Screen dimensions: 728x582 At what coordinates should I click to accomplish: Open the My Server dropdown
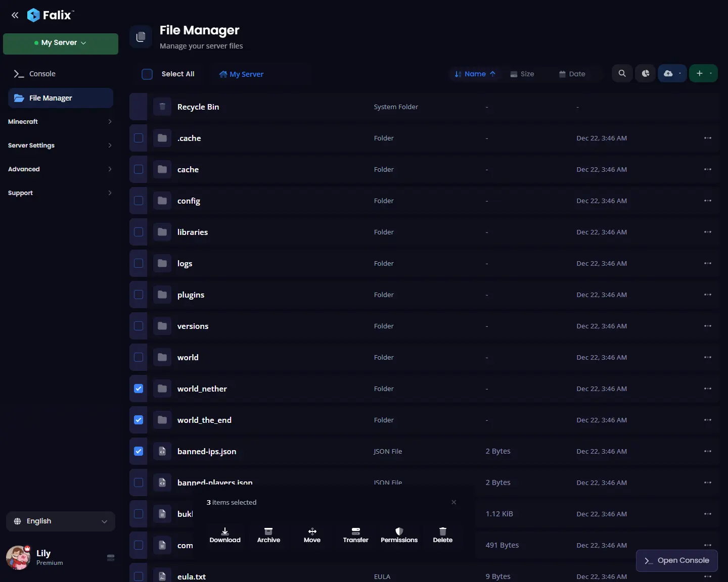[x=60, y=43]
